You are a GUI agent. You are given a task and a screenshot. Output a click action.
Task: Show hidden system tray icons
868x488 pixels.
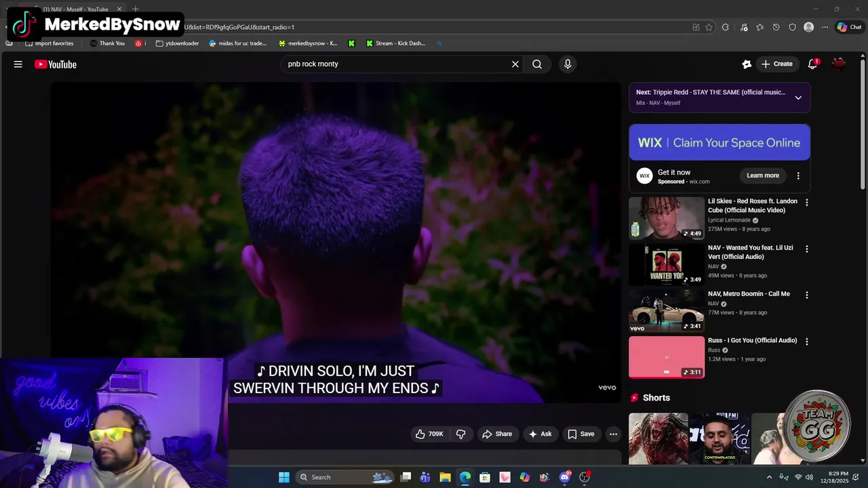coord(769,477)
